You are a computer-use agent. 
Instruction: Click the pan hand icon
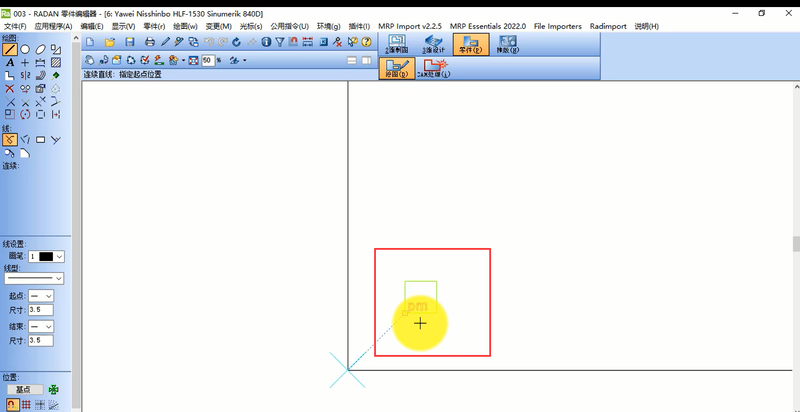89,60
